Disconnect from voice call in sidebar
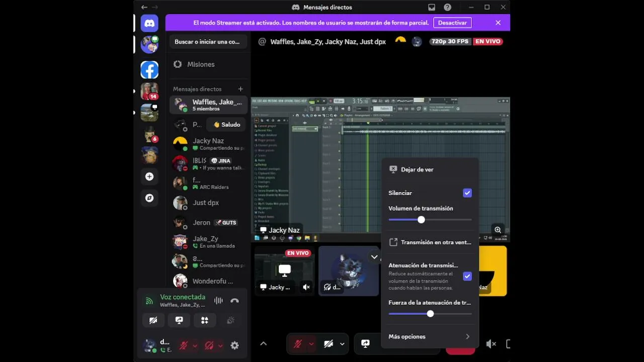Image resolution: width=644 pixels, height=362 pixels. tap(234, 301)
